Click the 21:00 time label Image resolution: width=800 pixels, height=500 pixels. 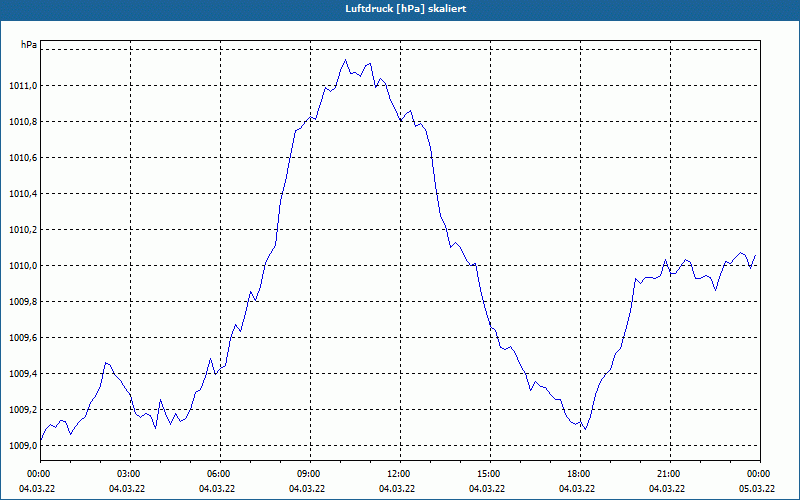(670, 474)
